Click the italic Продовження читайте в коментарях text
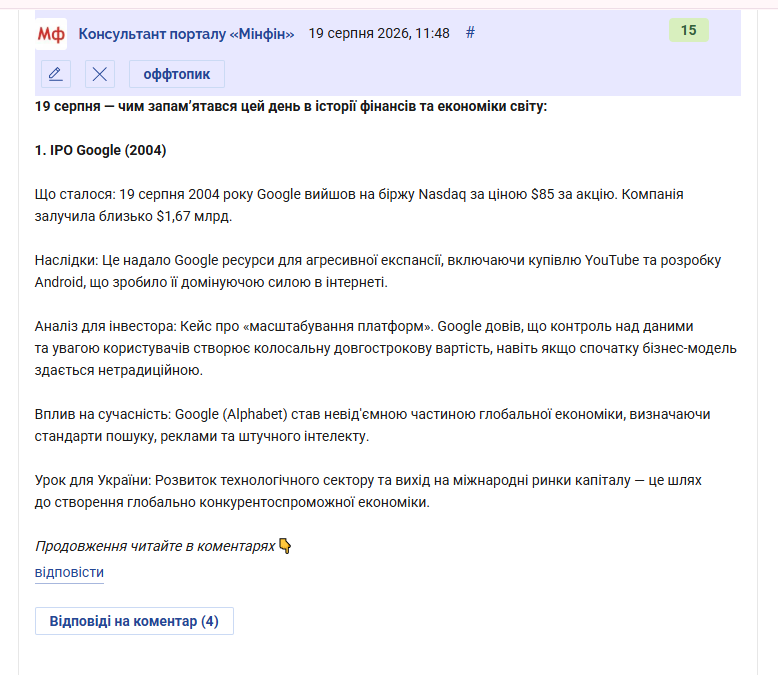 tap(155, 546)
